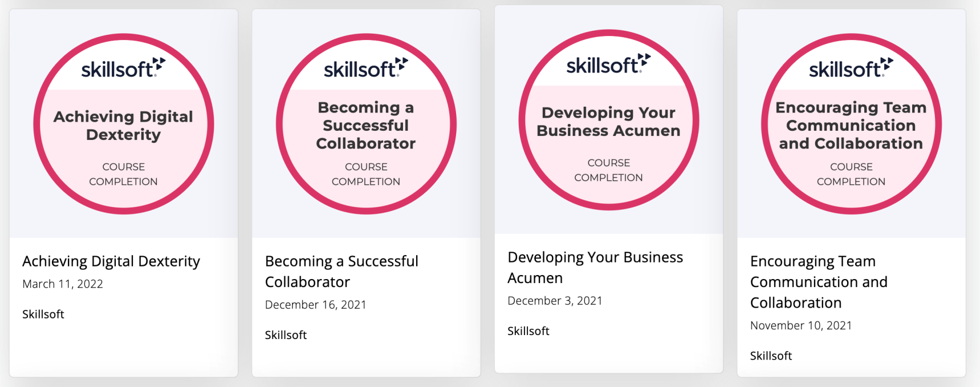Click the March 11, 2022 date
The height and width of the screenshot is (387, 980).
pos(63,284)
